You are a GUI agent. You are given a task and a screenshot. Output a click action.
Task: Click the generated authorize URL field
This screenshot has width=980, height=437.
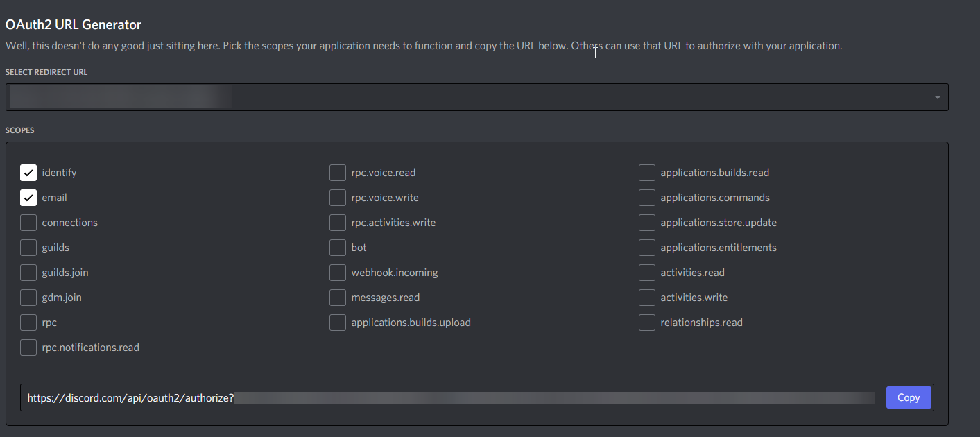tap(451, 397)
